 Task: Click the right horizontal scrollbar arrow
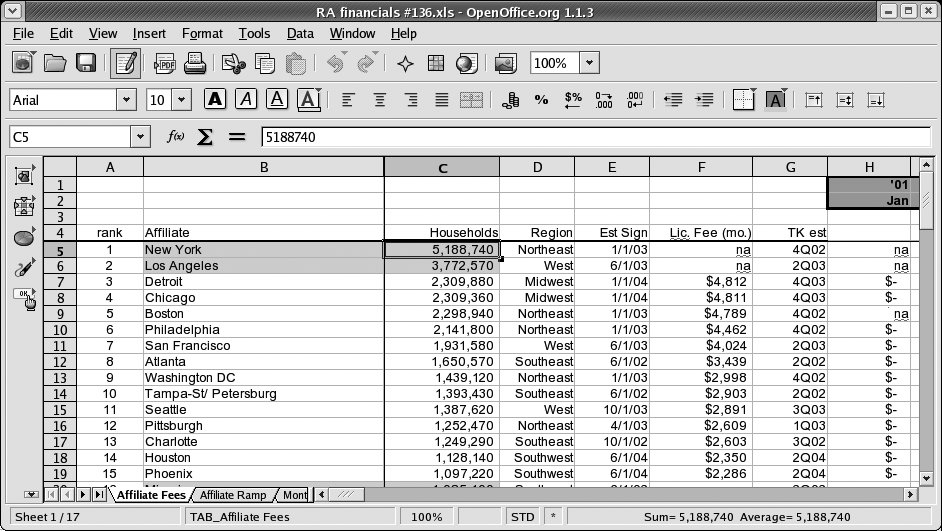(x=910, y=494)
